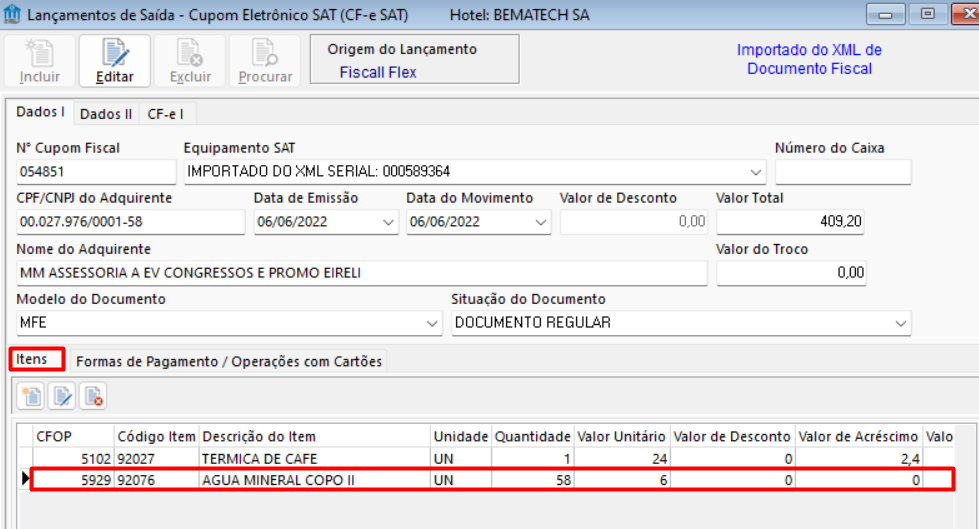979x529 pixels.
Task: Click item code cell 92027
Action: (157, 459)
